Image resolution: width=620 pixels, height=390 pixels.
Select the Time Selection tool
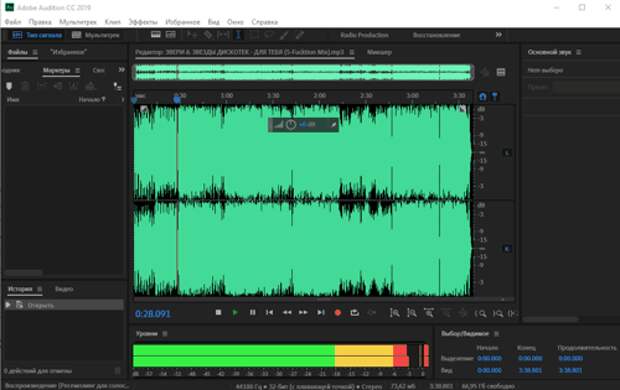pyautogui.click(x=238, y=35)
